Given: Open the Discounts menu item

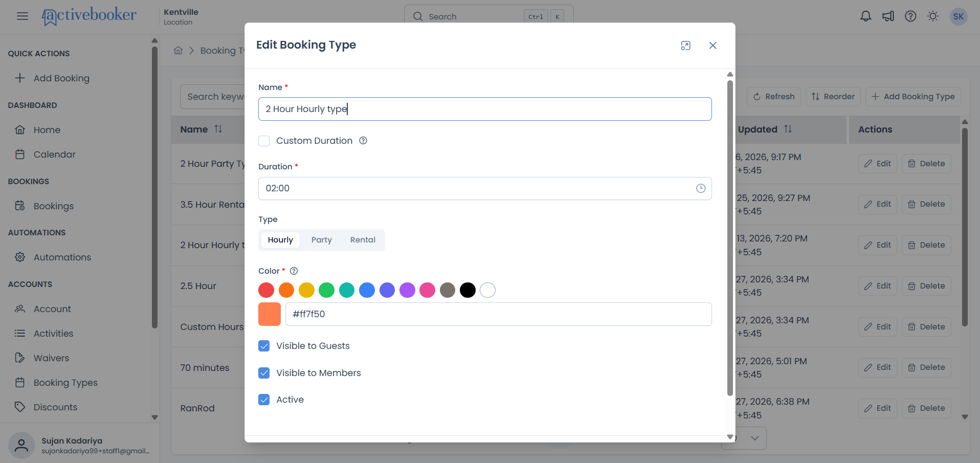Looking at the screenshot, I should coord(55,407).
